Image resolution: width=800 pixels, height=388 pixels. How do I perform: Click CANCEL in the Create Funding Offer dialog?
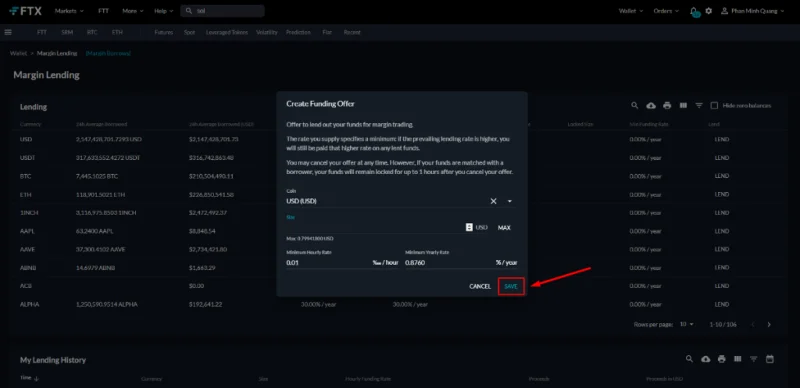[x=480, y=286]
